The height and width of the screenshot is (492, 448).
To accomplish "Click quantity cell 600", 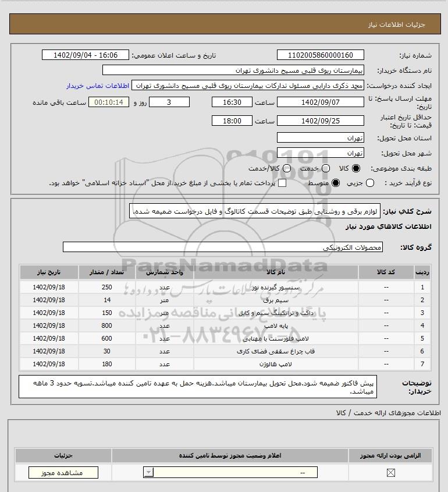I will coord(106,338).
